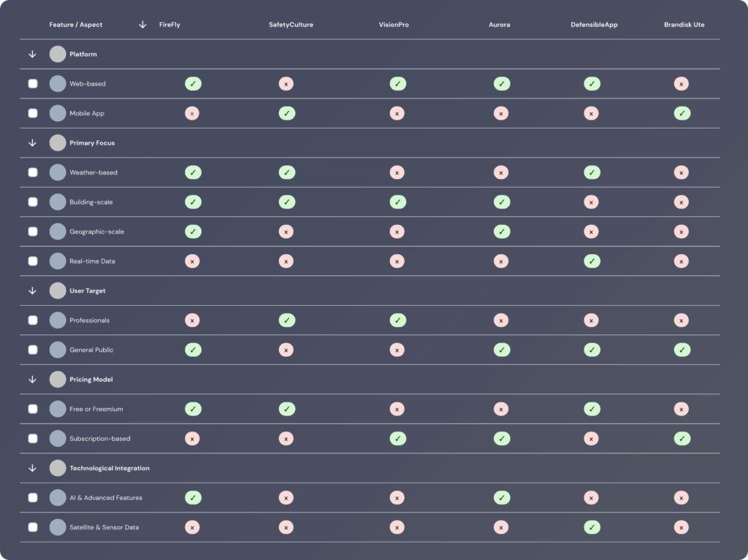748x560 pixels.
Task: Tick the Professionals row checkbox
Action: pos(33,321)
